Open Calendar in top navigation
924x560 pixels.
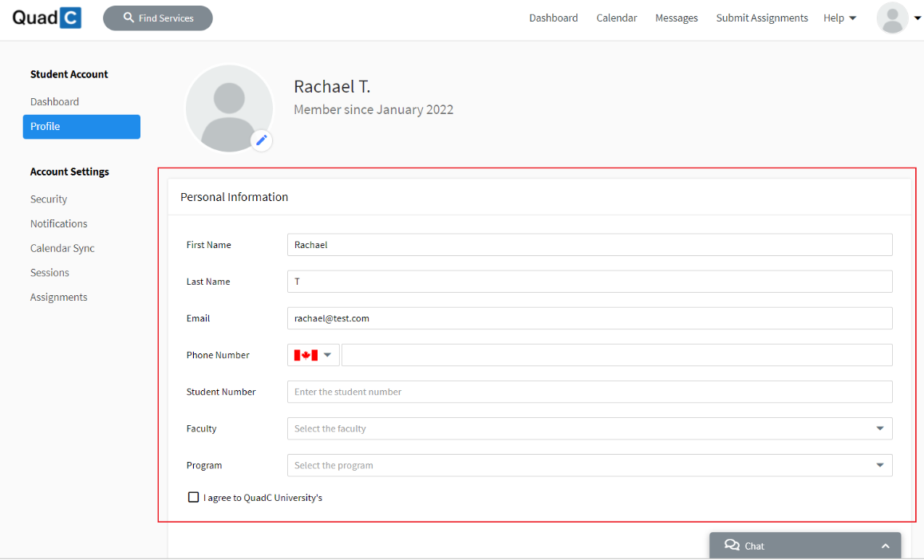(616, 18)
